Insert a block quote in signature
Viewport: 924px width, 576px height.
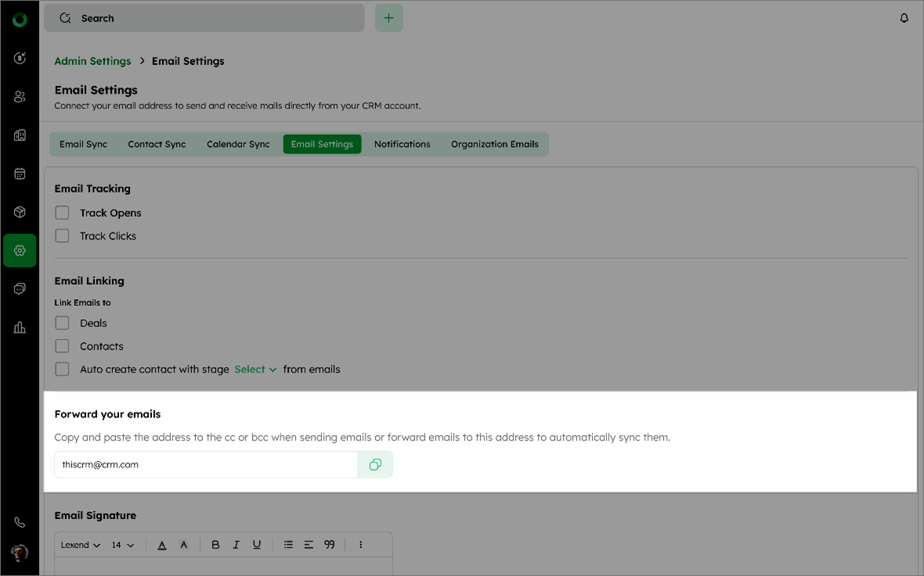330,545
